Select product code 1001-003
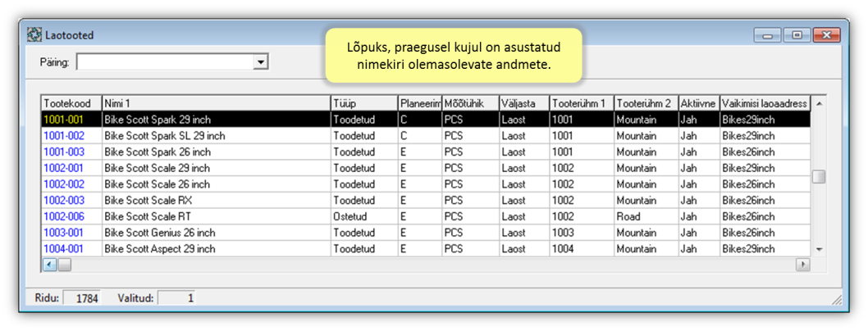This screenshot has height=331, width=868. (x=64, y=152)
